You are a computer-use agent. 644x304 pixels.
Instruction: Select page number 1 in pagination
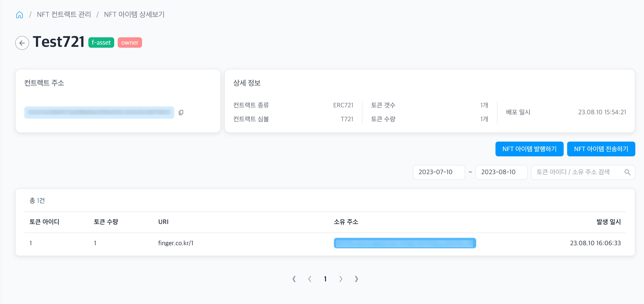[325, 279]
